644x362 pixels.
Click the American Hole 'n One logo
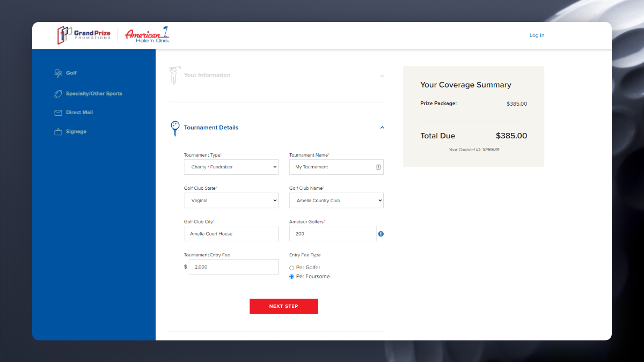[x=148, y=35]
